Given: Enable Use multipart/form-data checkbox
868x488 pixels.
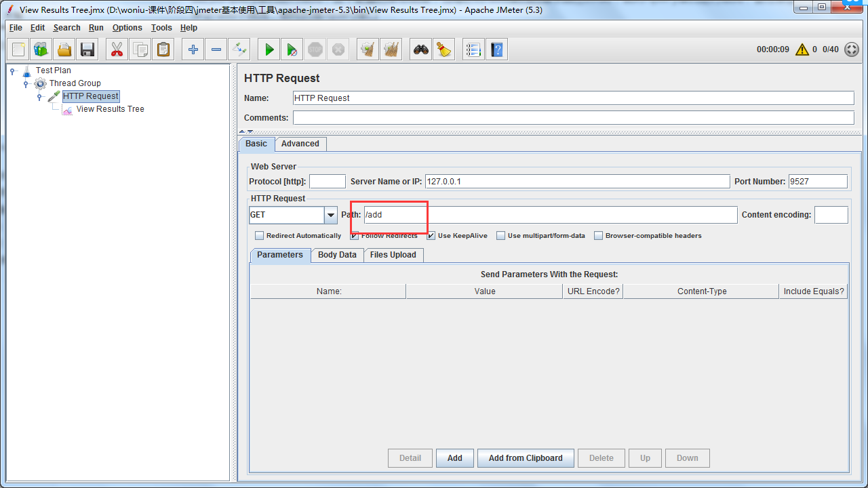Looking at the screenshot, I should pos(500,236).
